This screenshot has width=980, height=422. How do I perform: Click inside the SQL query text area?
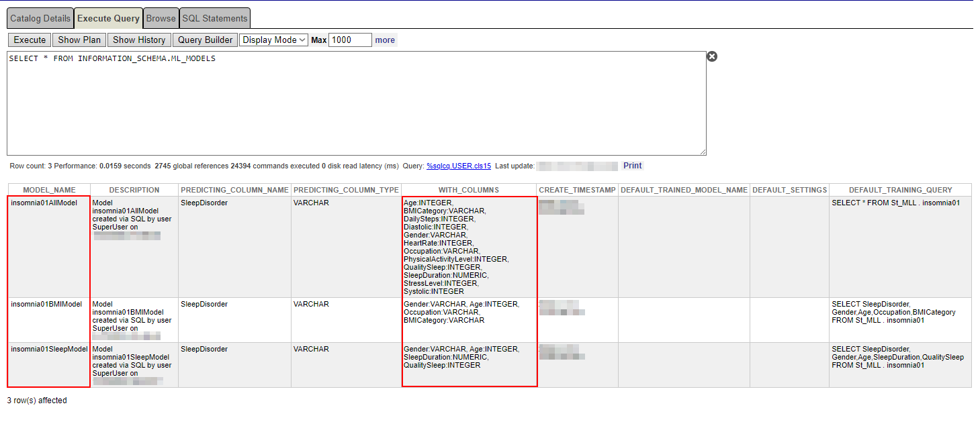356,104
